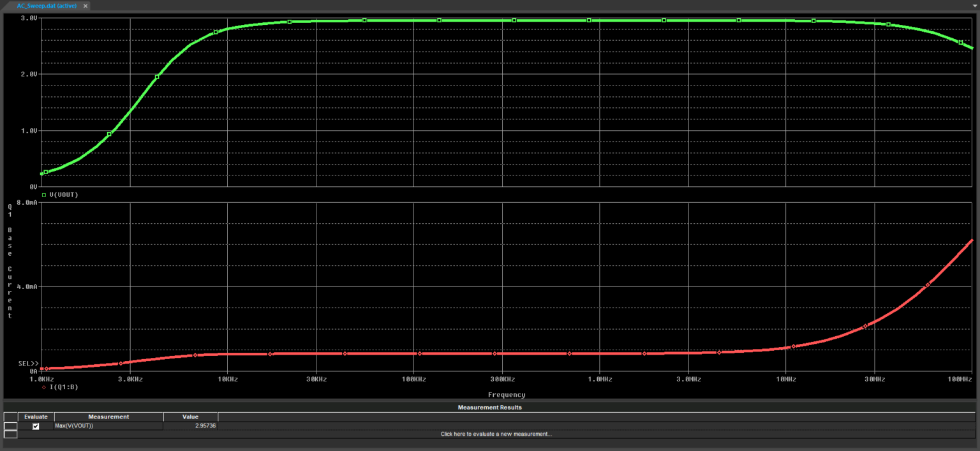The height and width of the screenshot is (451, 980).
Task: Click 'Click here to evaluate a new measurement'
Action: 496,434
